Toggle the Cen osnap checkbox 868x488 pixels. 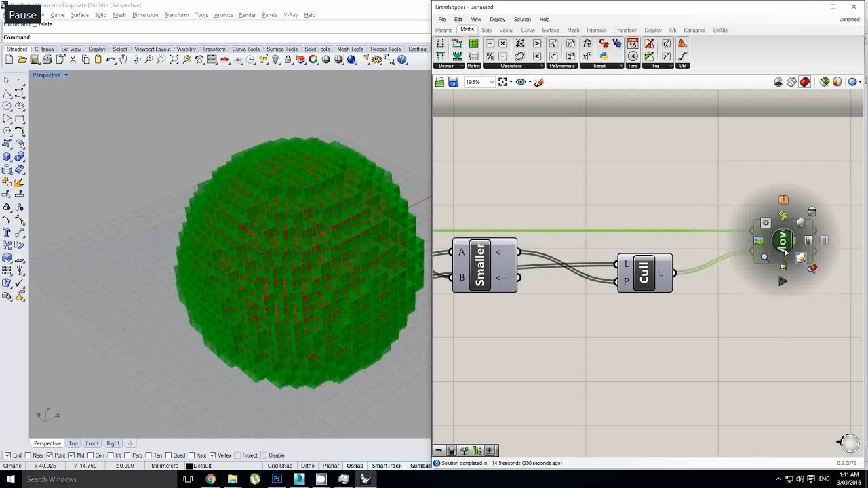point(91,455)
